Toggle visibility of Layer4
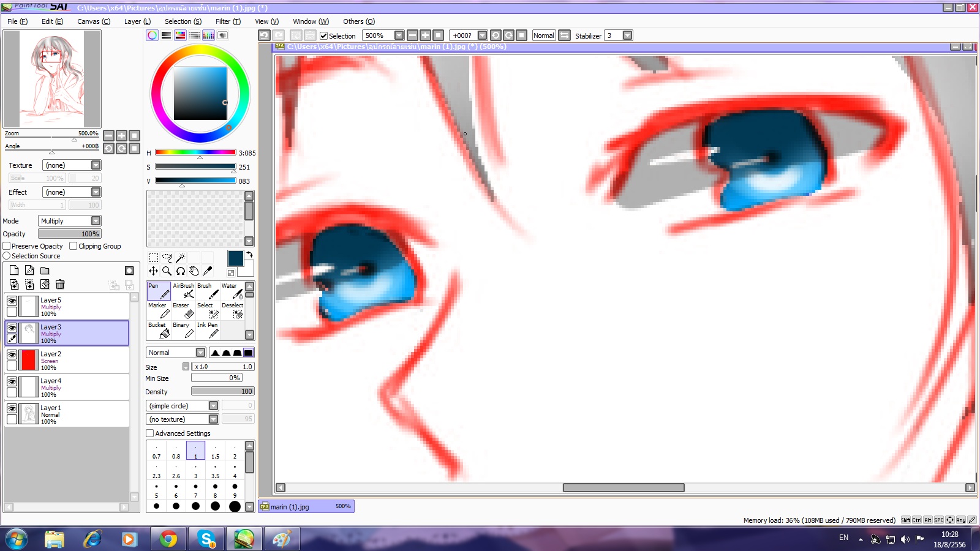 (x=12, y=381)
